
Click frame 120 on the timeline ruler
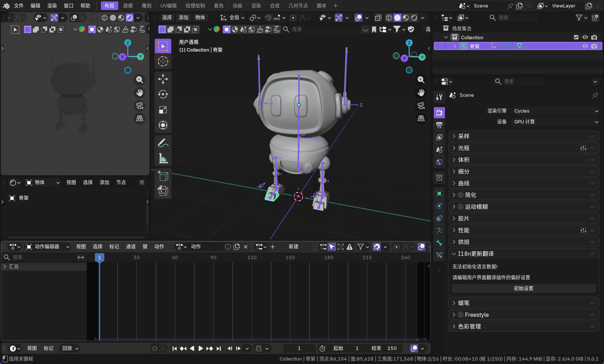[252, 257]
